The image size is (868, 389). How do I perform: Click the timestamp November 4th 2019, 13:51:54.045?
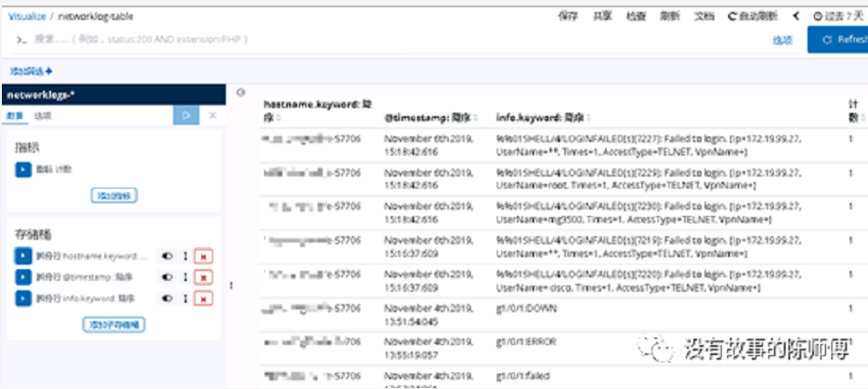pos(429,315)
